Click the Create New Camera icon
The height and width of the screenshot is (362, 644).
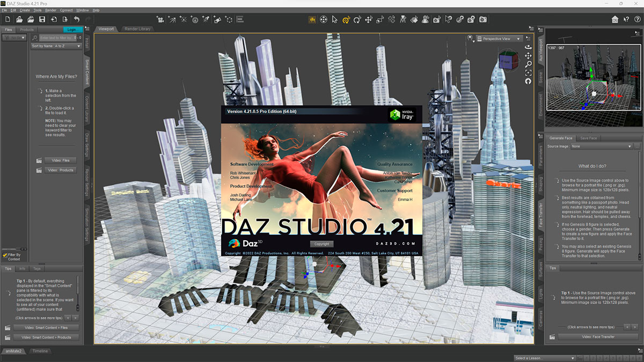point(160,19)
